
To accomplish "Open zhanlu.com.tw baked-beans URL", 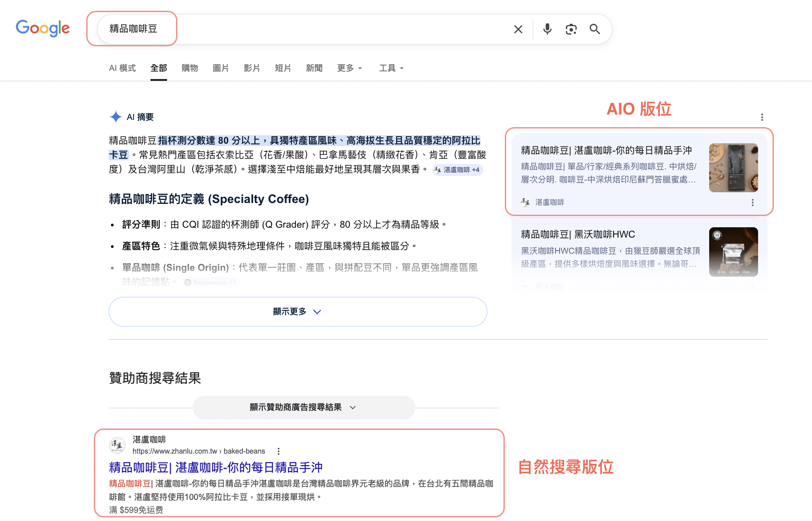I will pyautogui.click(x=199, y=451).
